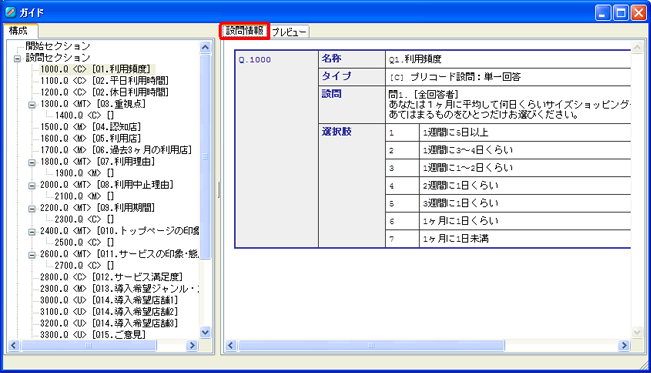The height and width of the screenshot is (373, 651).
Task: Click the question info scroll-right arrow
Action: coord(624,345)
